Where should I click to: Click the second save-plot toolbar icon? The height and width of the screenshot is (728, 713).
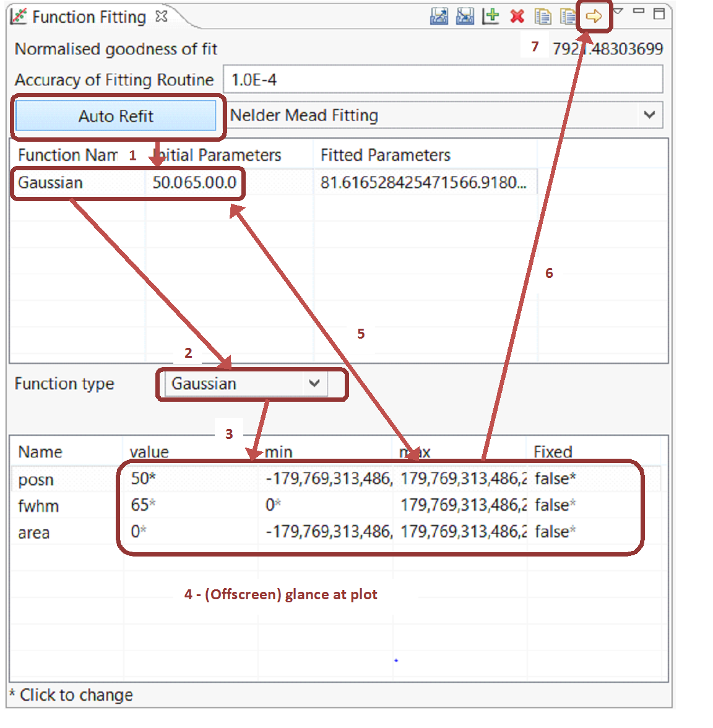[464, 17]
